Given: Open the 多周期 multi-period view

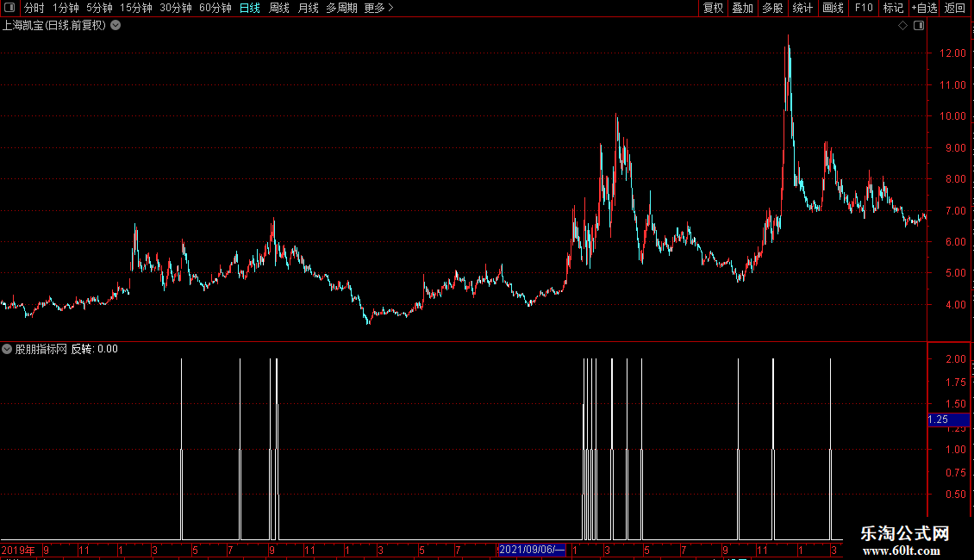Looking at the screenshot, I should point(341,8).
